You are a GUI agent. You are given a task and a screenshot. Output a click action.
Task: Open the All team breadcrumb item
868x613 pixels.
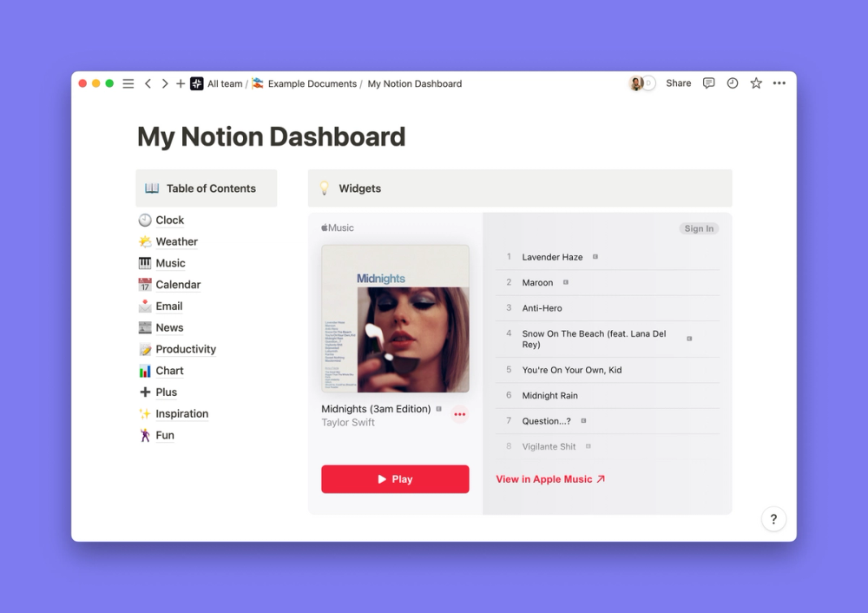[x=223, y=83]
